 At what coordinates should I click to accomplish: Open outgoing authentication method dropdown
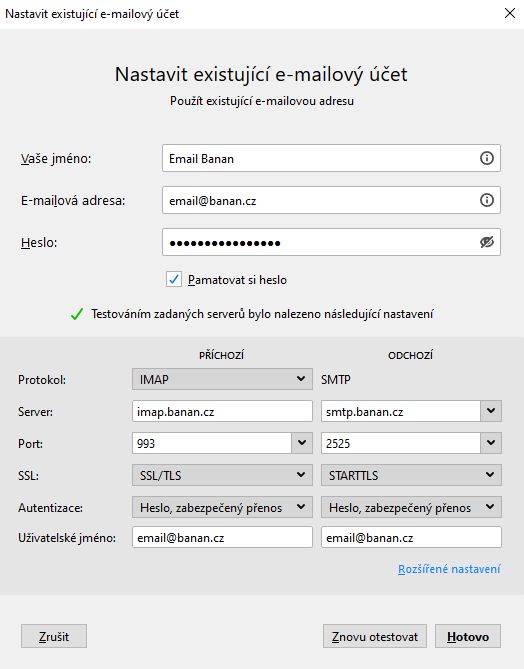click(x=411, y=507)
